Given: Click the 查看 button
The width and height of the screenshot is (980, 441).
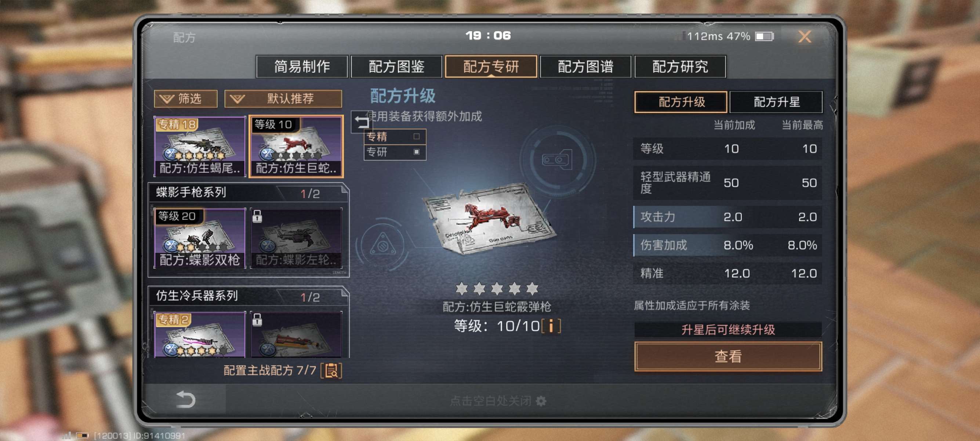Looking at the screenshot, I should point(728,356).
